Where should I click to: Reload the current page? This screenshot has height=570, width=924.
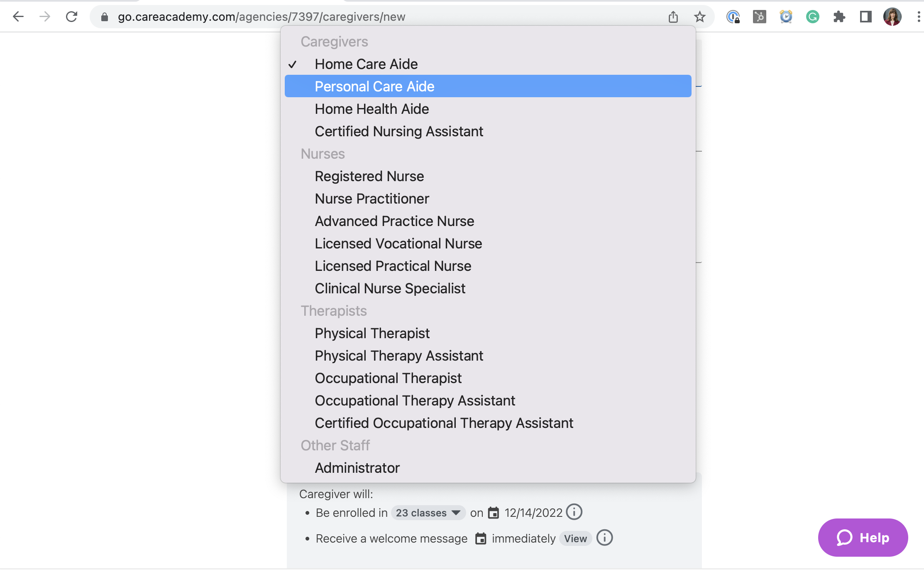tap(71, 17)
